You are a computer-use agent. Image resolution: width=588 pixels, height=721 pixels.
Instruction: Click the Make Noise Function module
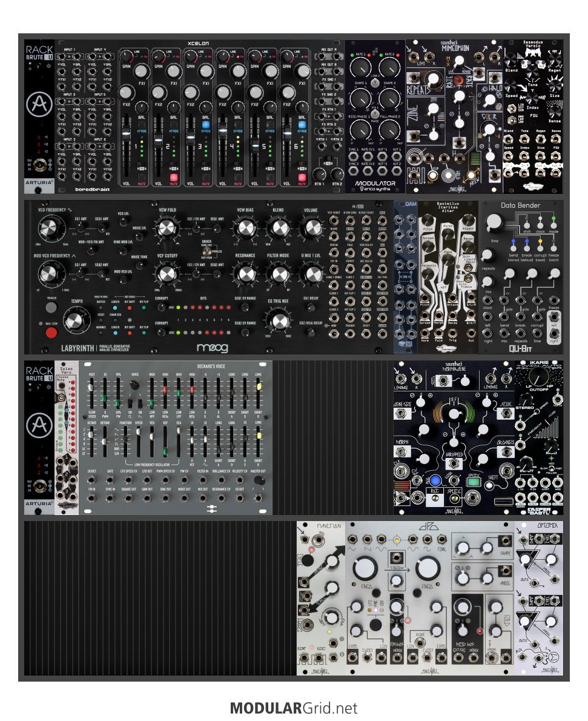[320, 598]
